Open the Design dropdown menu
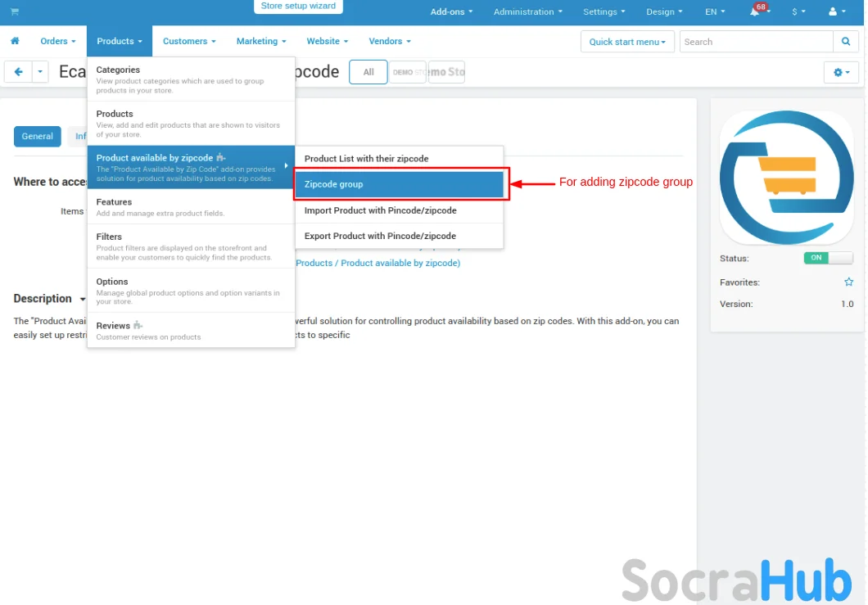868x605 pixels. [x=664, y=11]
